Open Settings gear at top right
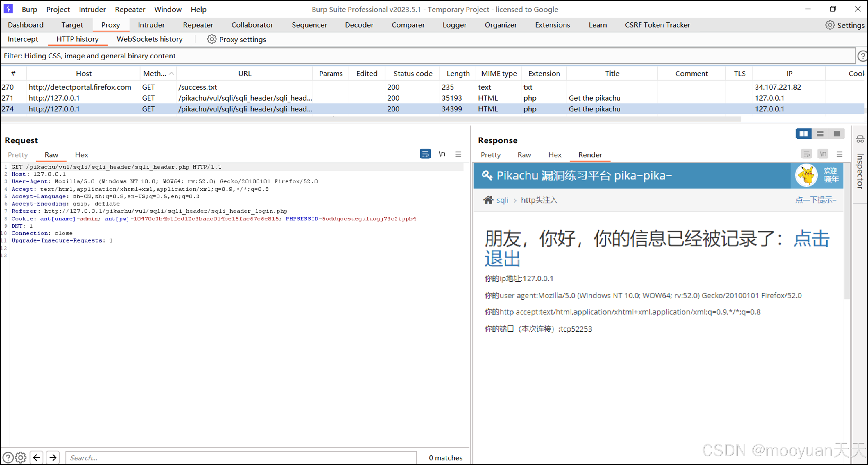This screenshot has width=868, height=465. (830, 25)
